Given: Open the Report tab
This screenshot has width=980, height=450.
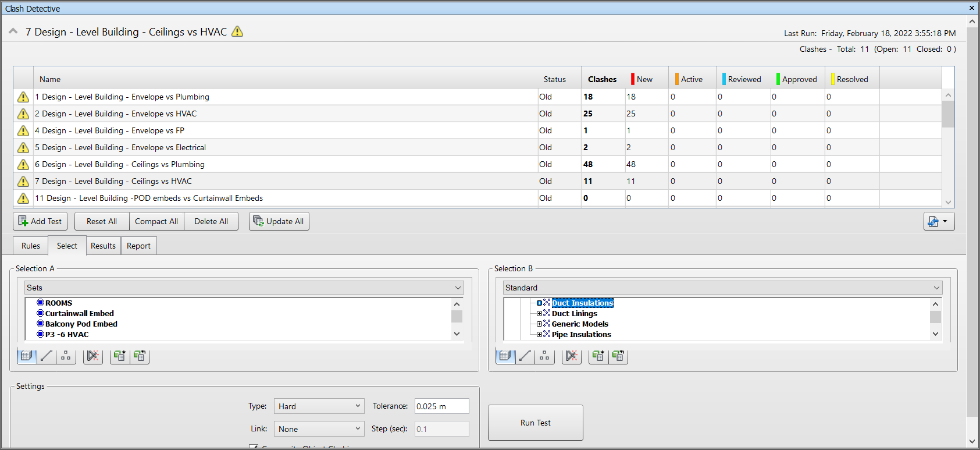Looking at the screenshot, I should pyautogui.click(x=138, y=246).
